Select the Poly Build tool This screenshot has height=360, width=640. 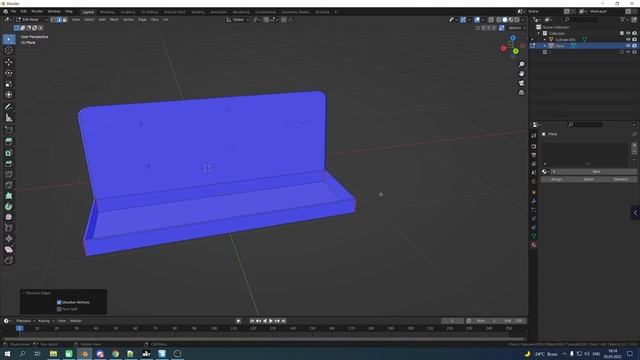(9, 196)
